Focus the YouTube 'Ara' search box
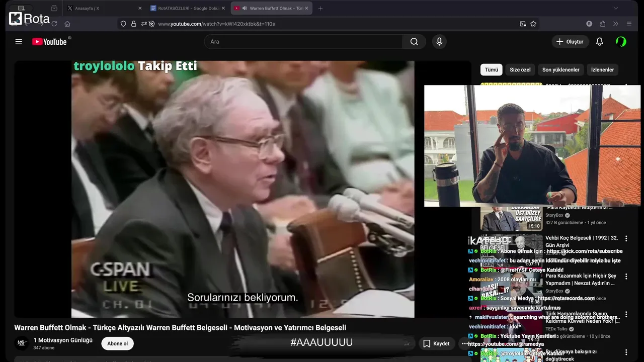The image size is (644, 362). point(303,42)
